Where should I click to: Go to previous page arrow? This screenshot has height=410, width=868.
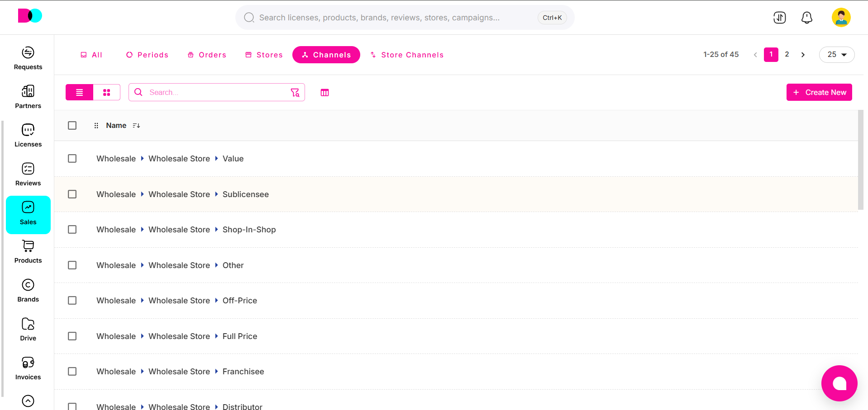[x=755, y=55]
